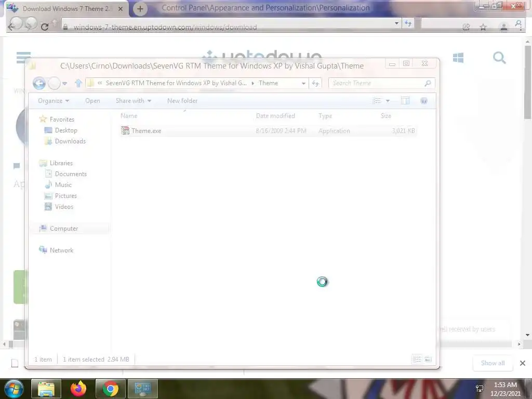Click the Up folder arrow in Explorer
This screenshot has width=532, height=399.
coord(78,83)
